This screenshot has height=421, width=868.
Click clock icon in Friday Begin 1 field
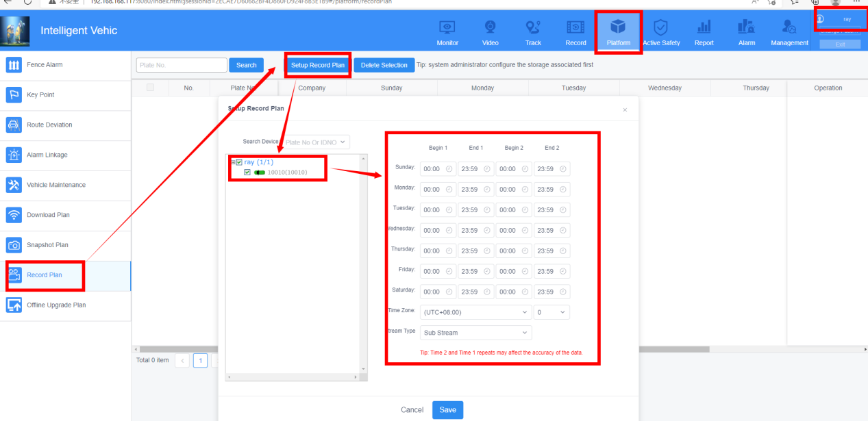coord(449,272)
